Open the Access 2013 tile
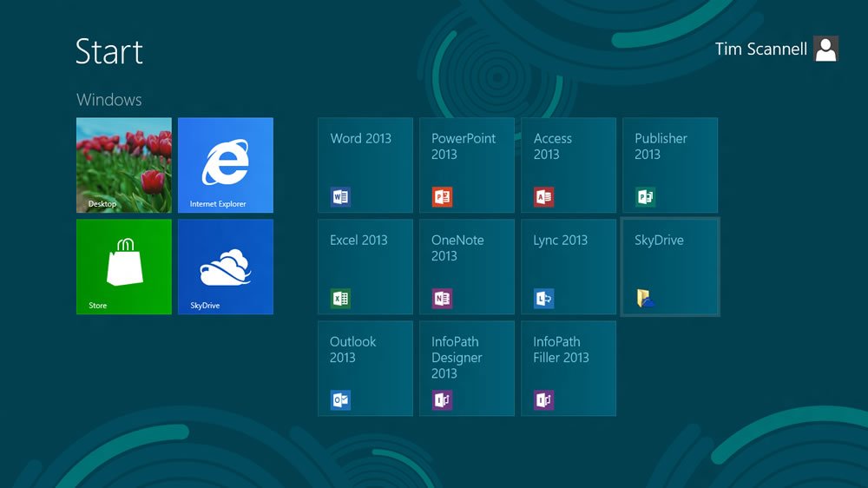This screenshot has width=868, height=488. pos(569,165)
